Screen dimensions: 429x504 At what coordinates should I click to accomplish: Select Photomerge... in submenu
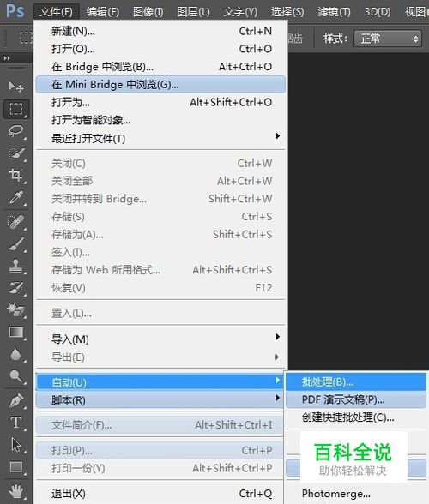tap(356, 493)
